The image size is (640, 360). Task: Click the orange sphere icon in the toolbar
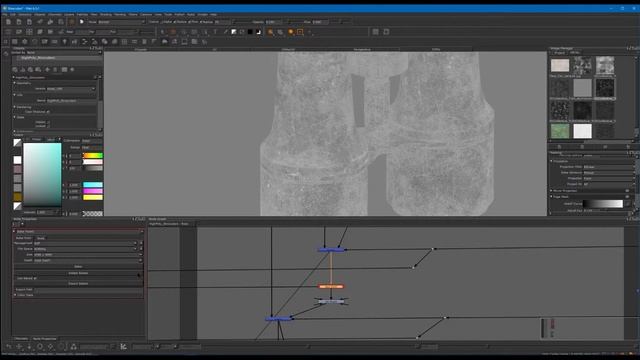tap(291, 32)
